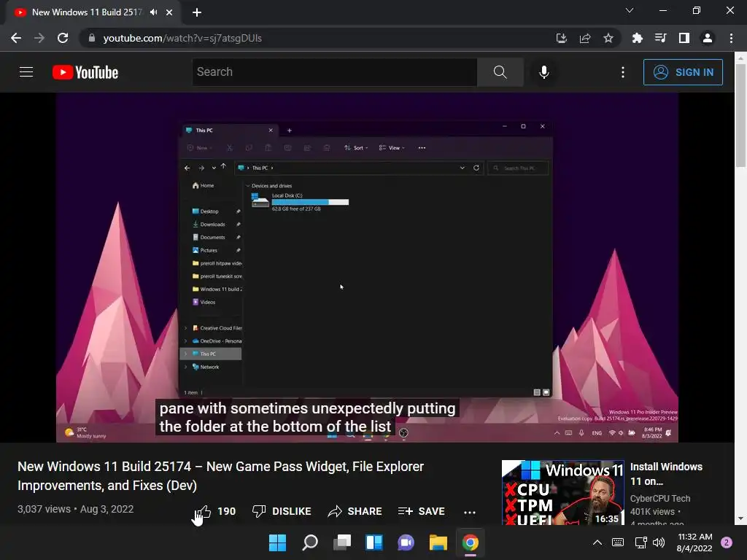
Task: Click the browser forward arrow
Action: (x=39, y=38)
